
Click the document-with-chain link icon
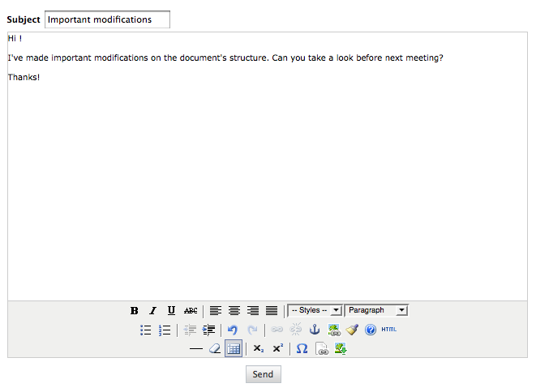[322, 349]
